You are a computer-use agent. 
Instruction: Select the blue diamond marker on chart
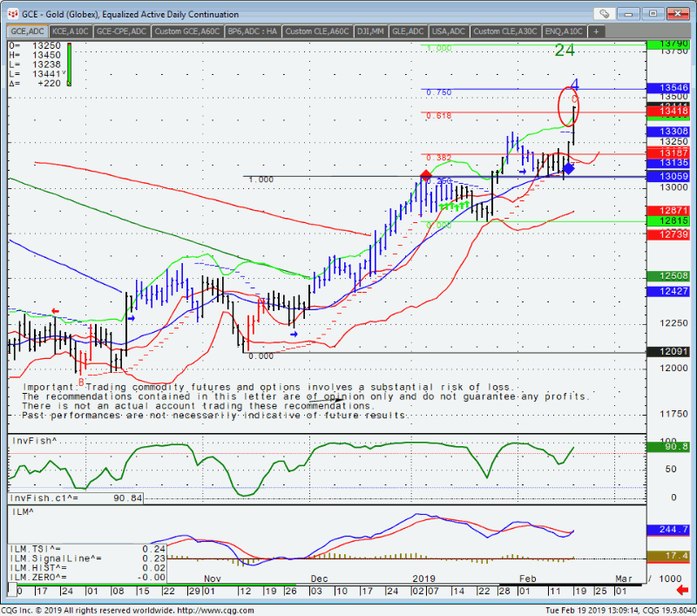click(568, 168)
